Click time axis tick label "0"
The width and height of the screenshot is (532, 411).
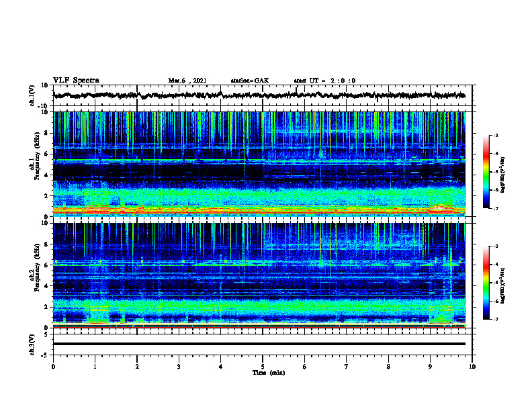click(x=53, y=367)
